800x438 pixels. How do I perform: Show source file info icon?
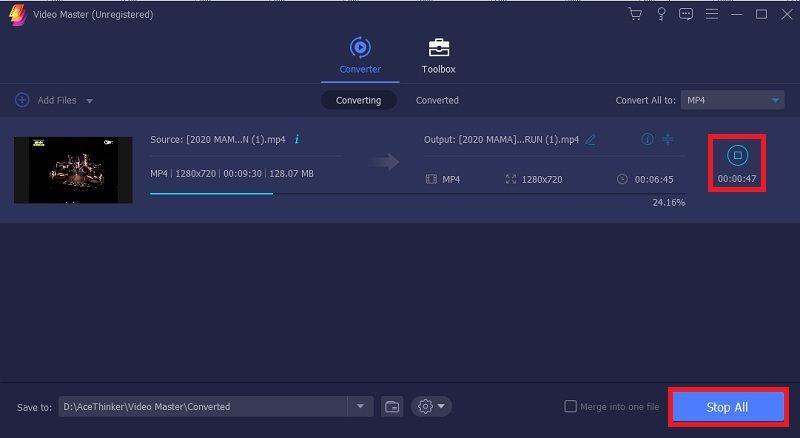(x=297, y=139)
